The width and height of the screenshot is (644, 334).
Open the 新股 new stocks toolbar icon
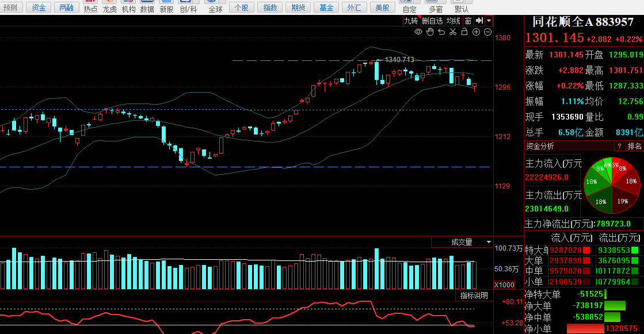(166, 7)
